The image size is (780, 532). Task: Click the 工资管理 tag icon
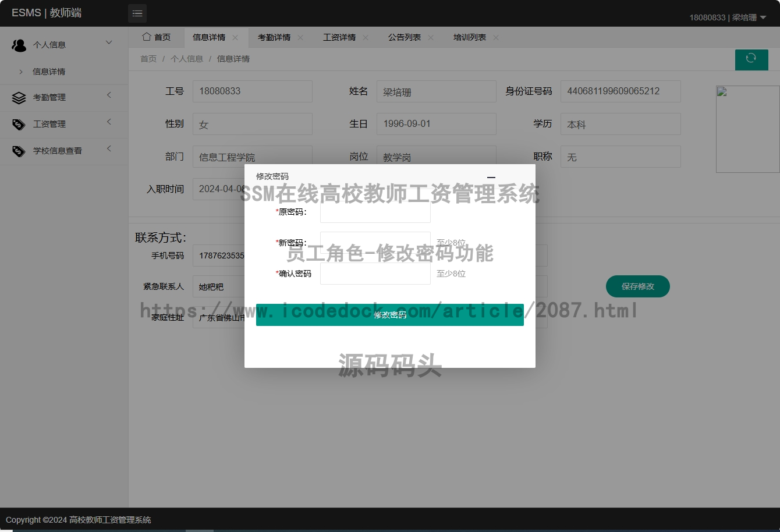(x=19, y=125)
